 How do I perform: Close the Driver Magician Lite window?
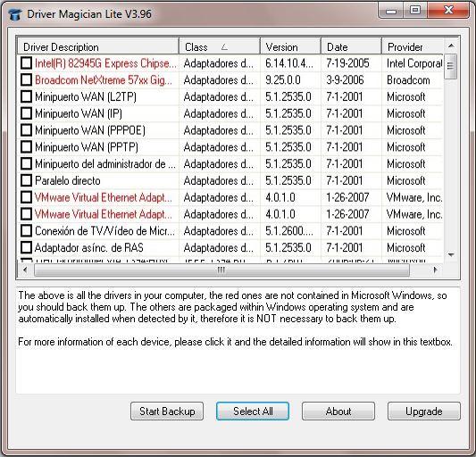pyautogui.click(x=448, y=11)
